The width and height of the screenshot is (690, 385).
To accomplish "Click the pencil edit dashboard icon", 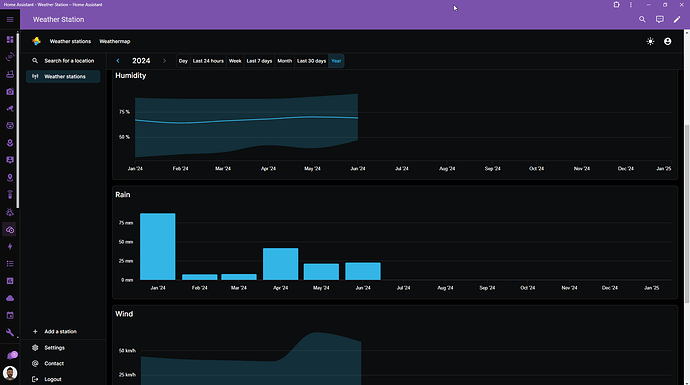I will coord(677,19).
